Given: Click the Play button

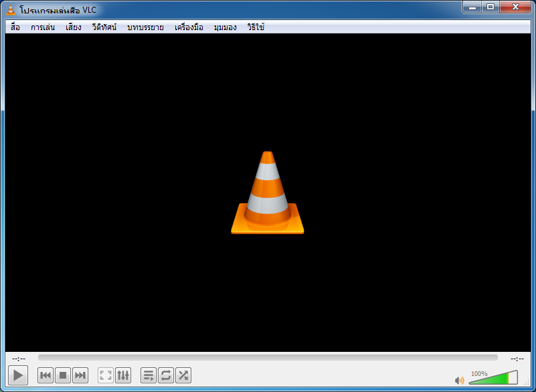Looking at the screenshot, I should click(x=18, y=375).
